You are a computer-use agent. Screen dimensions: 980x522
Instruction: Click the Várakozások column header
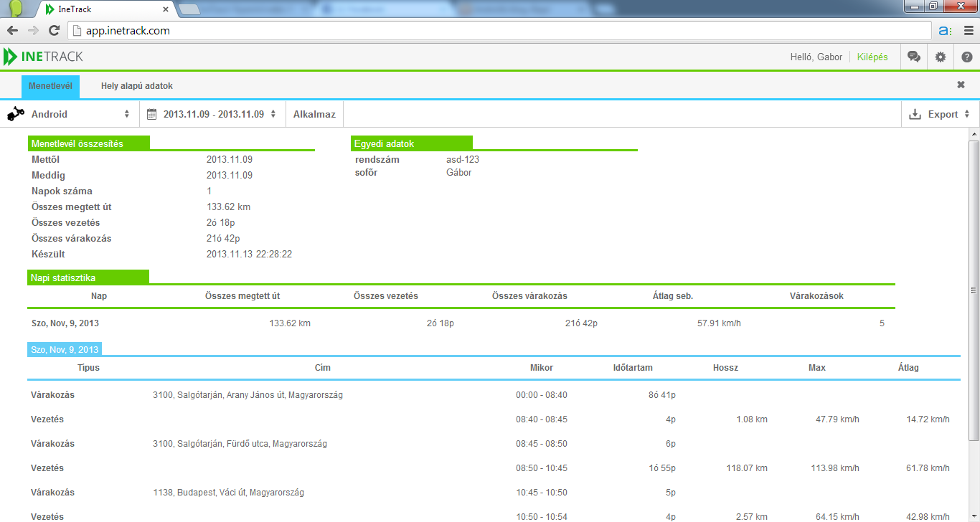(816, 296)
